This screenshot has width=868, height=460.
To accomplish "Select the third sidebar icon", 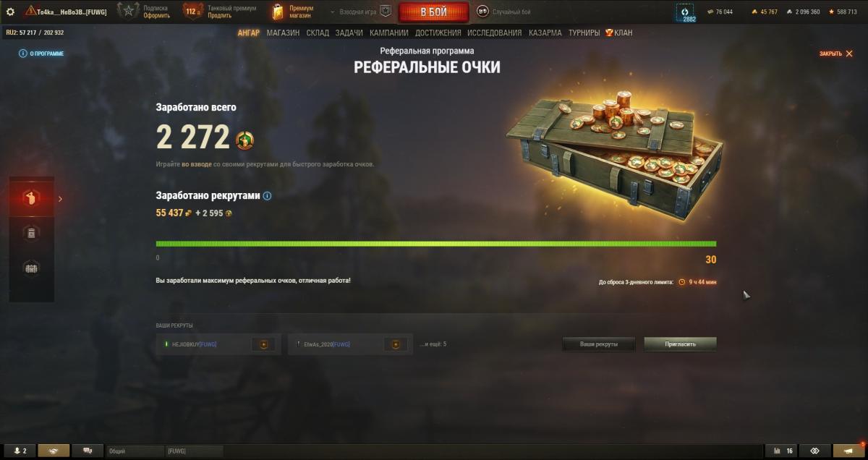I will click(x=31, y=268).
